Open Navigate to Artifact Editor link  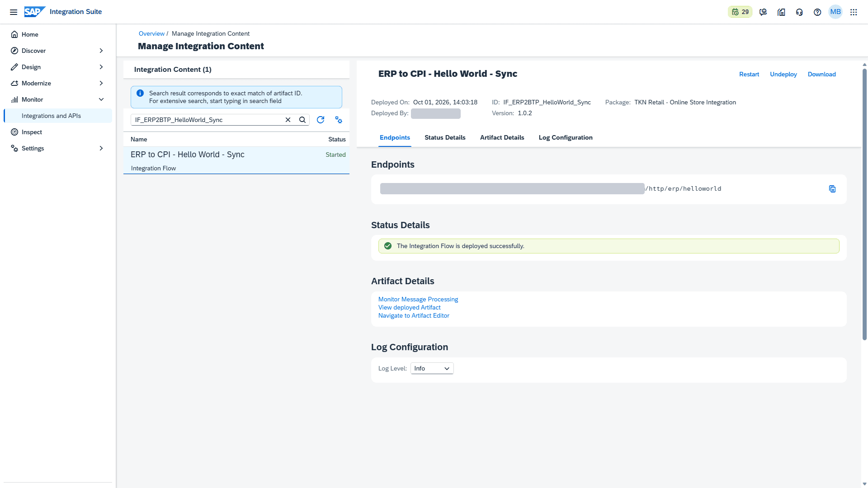(x=414, y=315)
